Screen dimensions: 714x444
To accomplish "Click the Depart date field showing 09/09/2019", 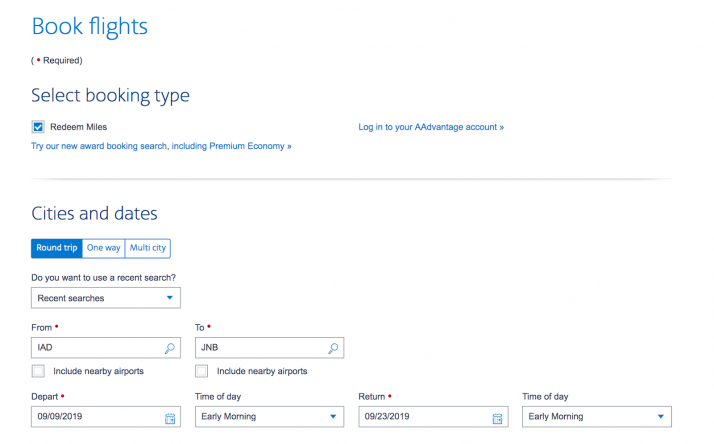I will click(x=93, y=417).
